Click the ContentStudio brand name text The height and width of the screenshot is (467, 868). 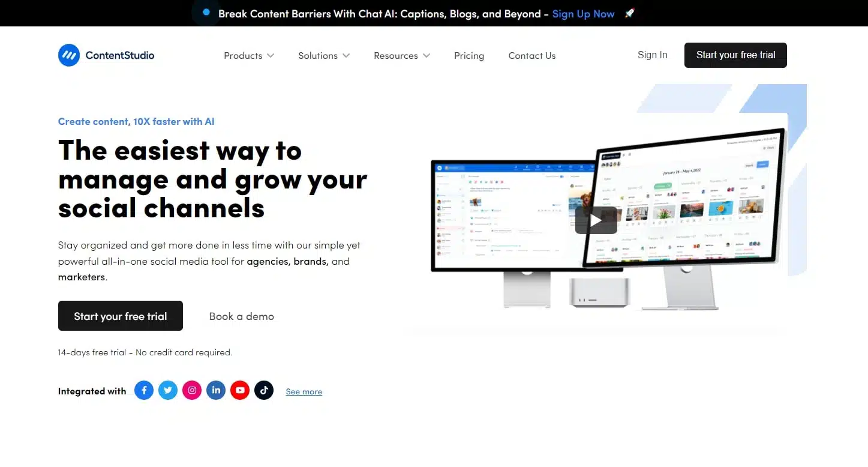tap(120, 55)
